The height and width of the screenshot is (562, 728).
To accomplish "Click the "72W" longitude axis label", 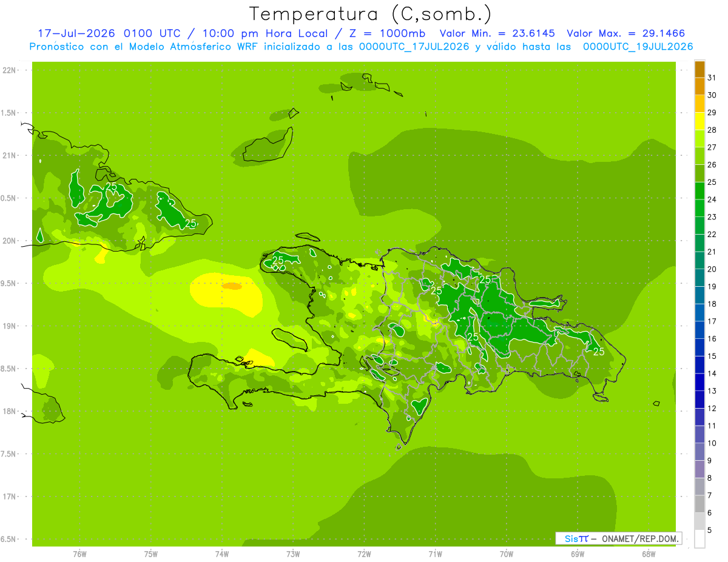I will [x=364, y=554].
